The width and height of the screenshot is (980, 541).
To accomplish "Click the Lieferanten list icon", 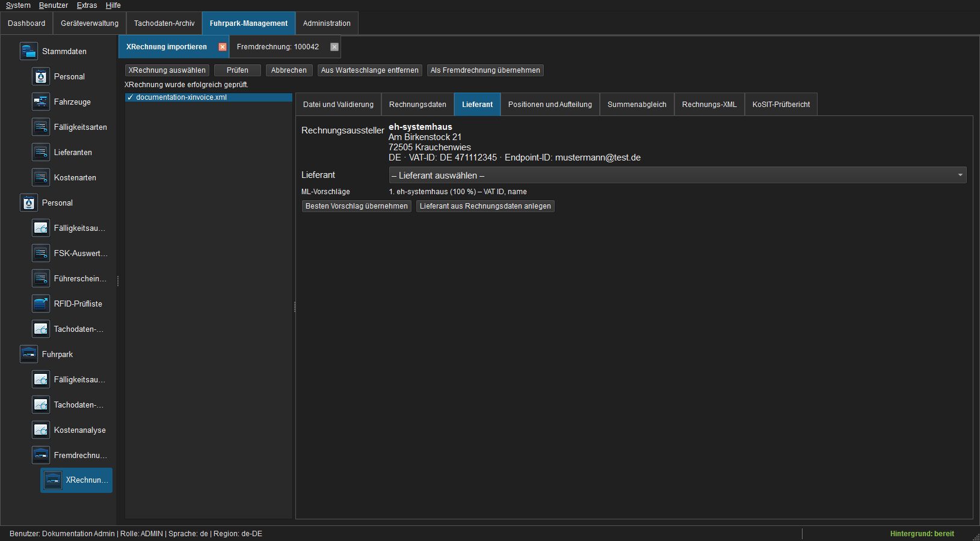I will tap(41, 152).
